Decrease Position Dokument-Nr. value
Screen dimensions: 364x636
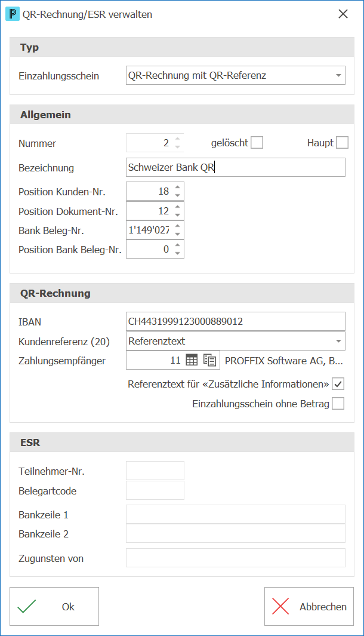tap(178, 214)
